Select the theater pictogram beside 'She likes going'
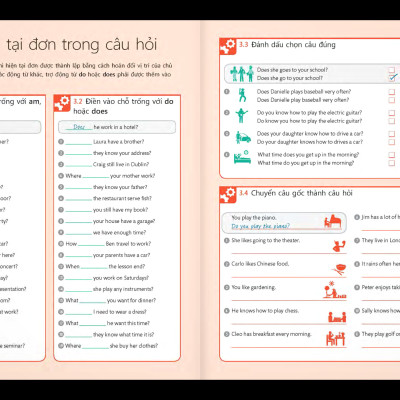 tap(339, 246)
